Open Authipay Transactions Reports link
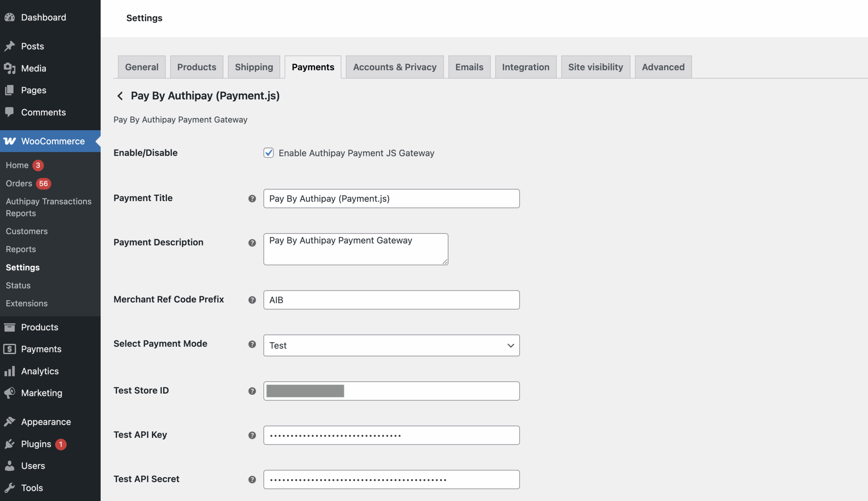This screenshot has width=868, height=501. 48,207
